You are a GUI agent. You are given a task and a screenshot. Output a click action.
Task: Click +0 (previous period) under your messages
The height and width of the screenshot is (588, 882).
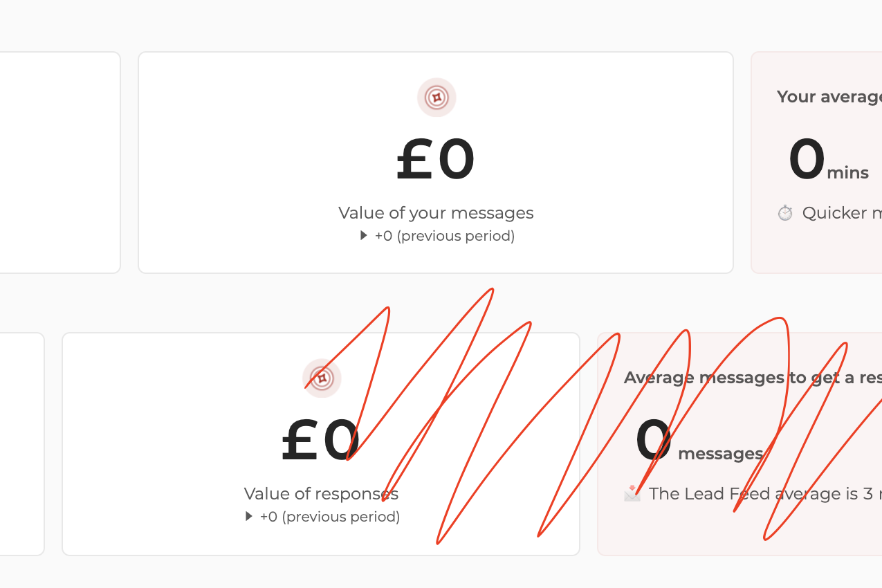click(x=445, y=236)
